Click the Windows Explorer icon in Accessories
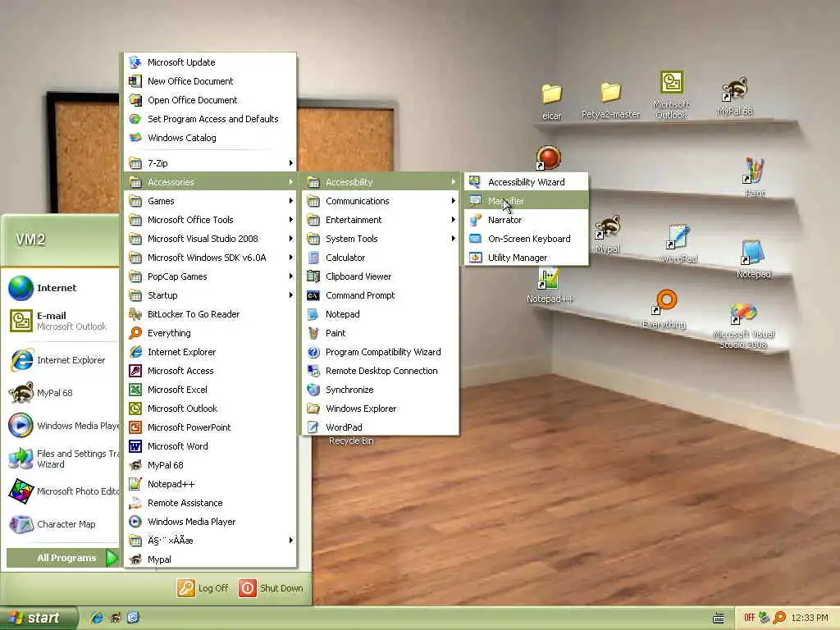This screenshot has width=840, height=630. 313,409
